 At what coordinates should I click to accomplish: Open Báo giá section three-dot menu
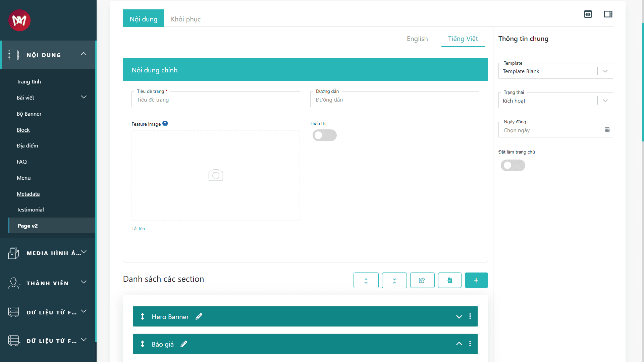pos(470,344)
